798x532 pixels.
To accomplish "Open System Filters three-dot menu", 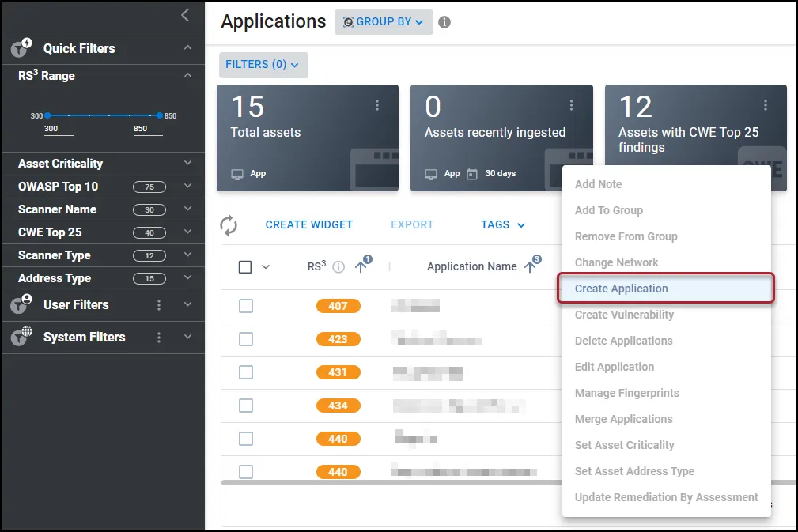I will click(159, 338).
